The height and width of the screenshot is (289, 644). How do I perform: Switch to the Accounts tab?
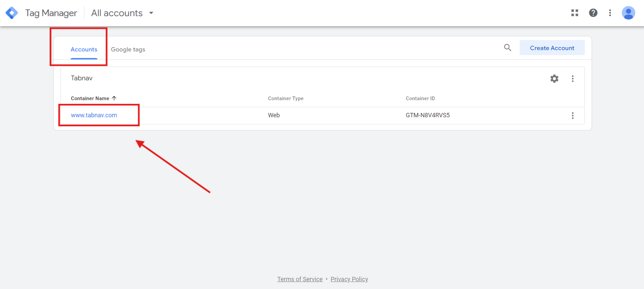84,49
